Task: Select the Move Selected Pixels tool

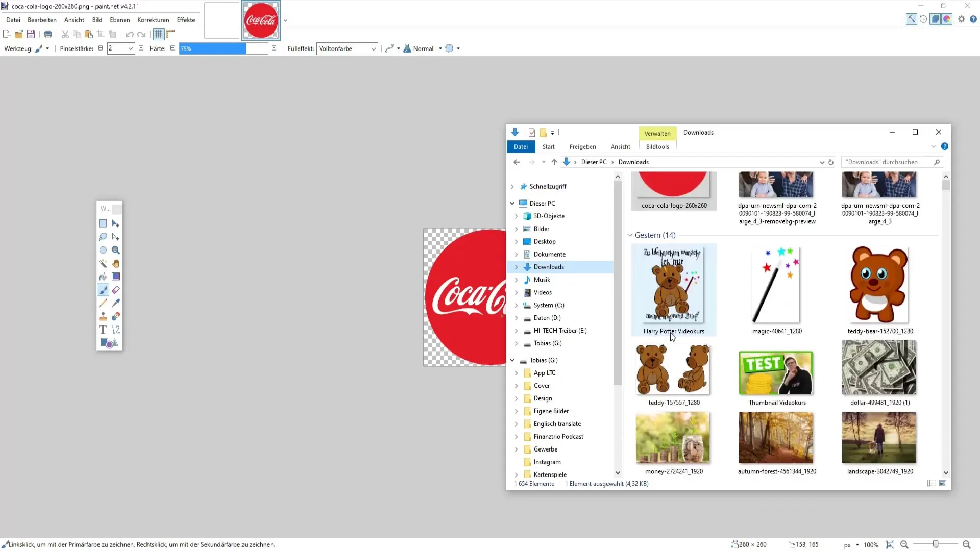Action: click(116, 223)
